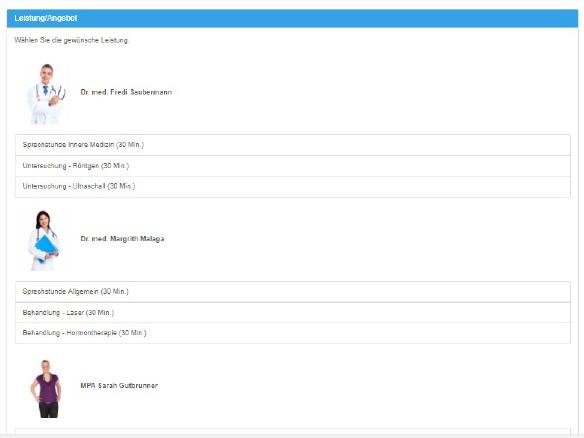Click the 'Wählen Sie die gewünsche Leistung' instruction text
584x438 pixels.
71,40
